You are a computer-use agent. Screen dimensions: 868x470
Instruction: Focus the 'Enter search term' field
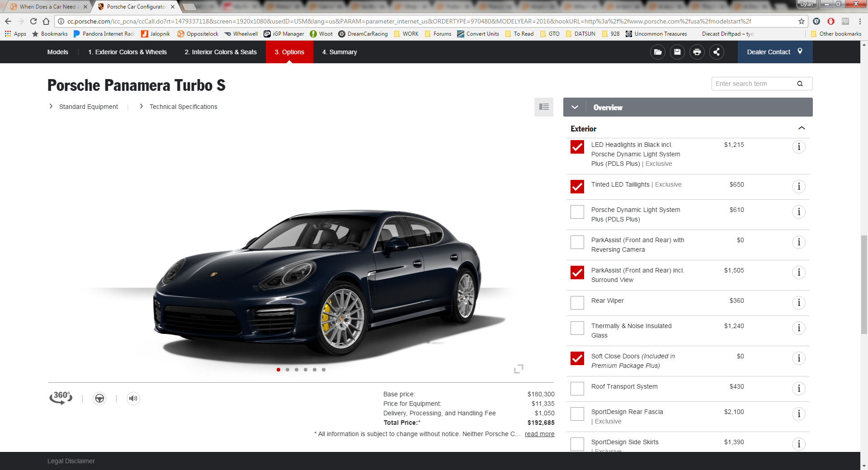pyautogui.click(x=762, y=84)
